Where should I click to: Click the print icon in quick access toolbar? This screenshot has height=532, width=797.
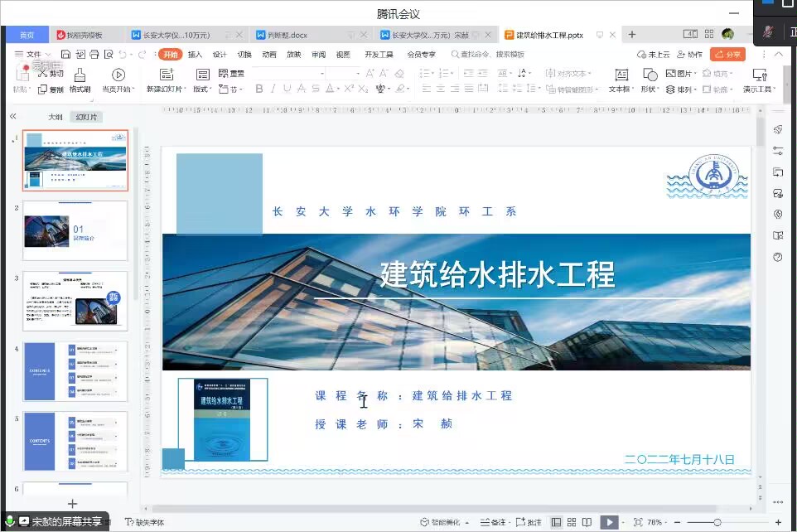pyautogui.click(x=94, y=55)
